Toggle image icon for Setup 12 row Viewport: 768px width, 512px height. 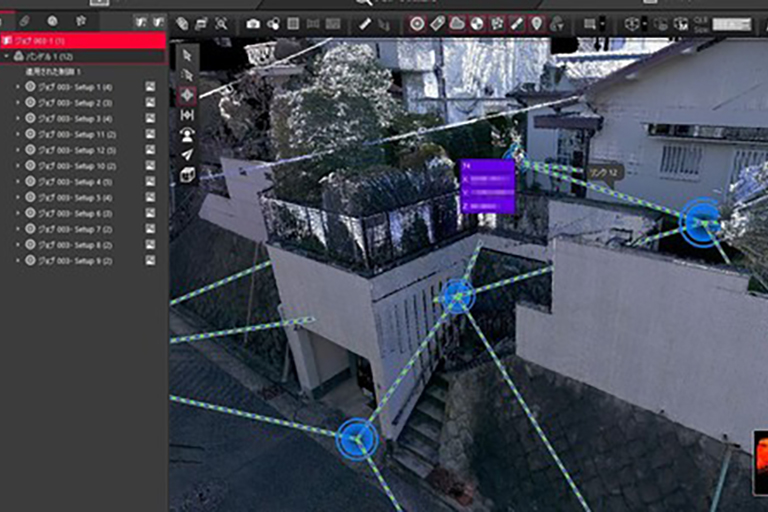tap(150, 150)
